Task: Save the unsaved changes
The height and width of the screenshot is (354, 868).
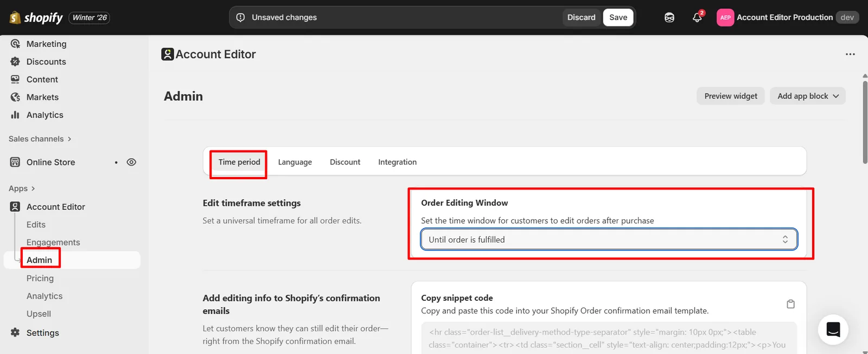Action: (x=618, y=17)
